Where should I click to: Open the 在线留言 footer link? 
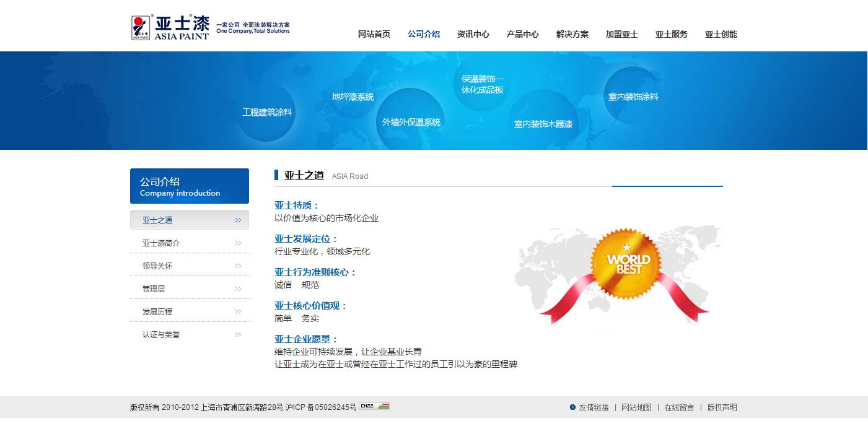tap(679, 407)
